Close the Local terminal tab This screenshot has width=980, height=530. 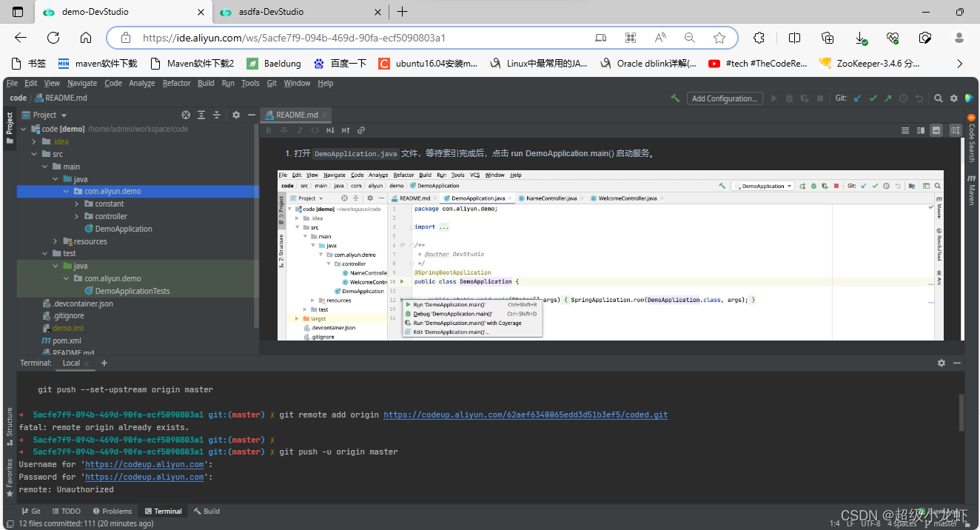tap(87, 363)
